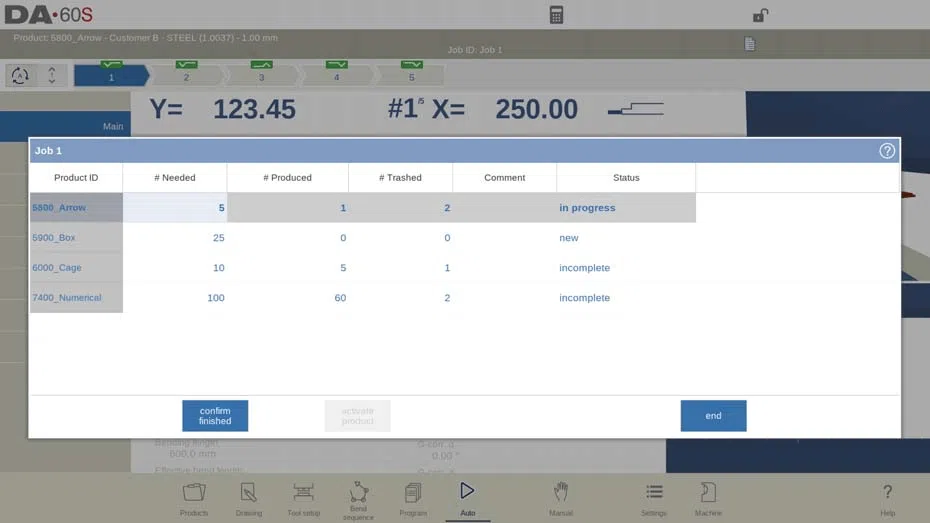Click the end button
The width and height of the screenshot is (930, 523).
point(714,416)
